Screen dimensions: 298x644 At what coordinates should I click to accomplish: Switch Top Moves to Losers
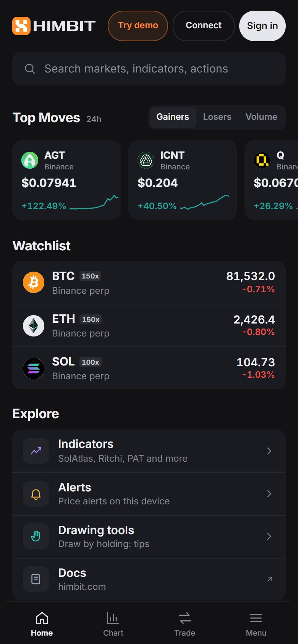pyautogui.click(x=217, y=117)
